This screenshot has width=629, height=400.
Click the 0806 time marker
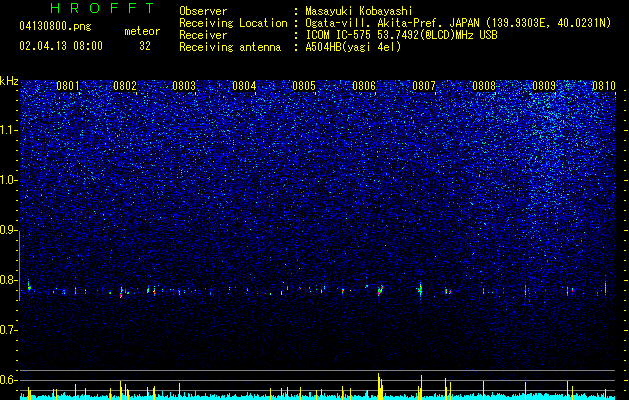coord(364,86)
